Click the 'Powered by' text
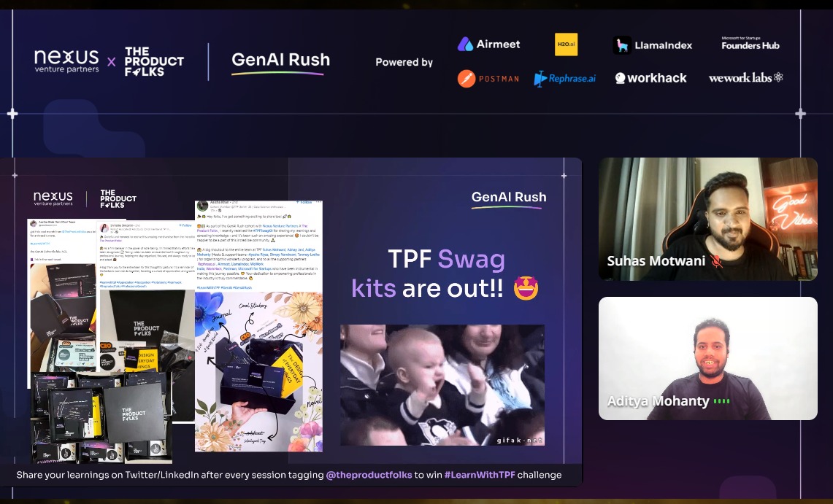The width and height of the screenshot is (833, 504). tap(404, 62)
